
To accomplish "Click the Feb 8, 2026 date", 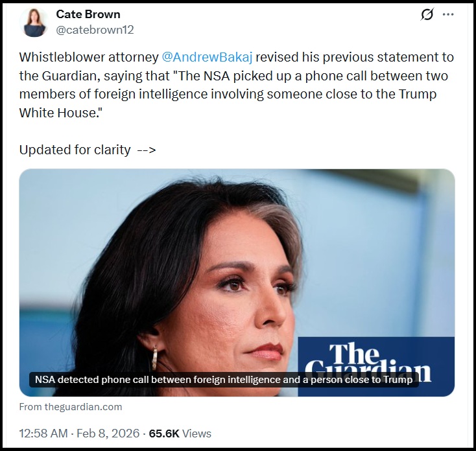I will point(108,434).
